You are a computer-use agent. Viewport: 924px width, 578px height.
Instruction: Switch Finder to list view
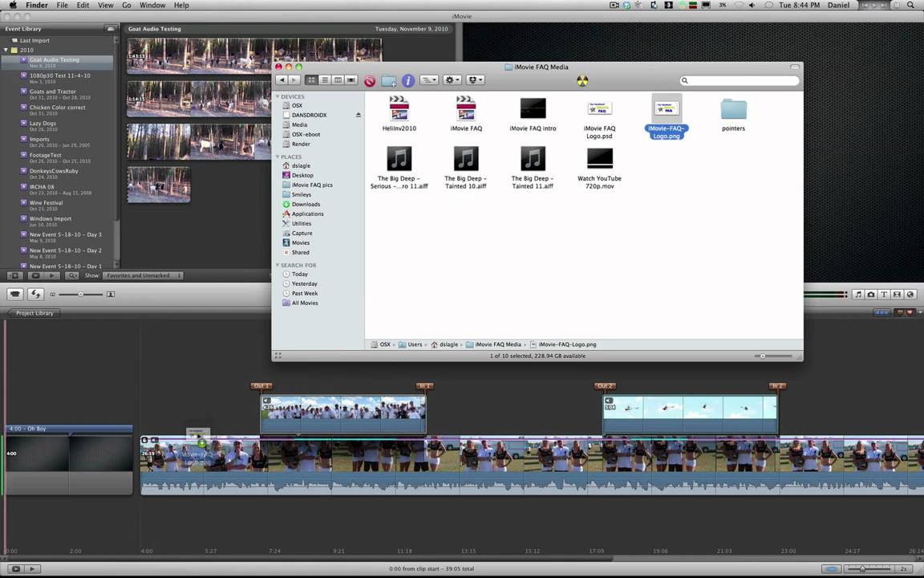coord(325,80)
